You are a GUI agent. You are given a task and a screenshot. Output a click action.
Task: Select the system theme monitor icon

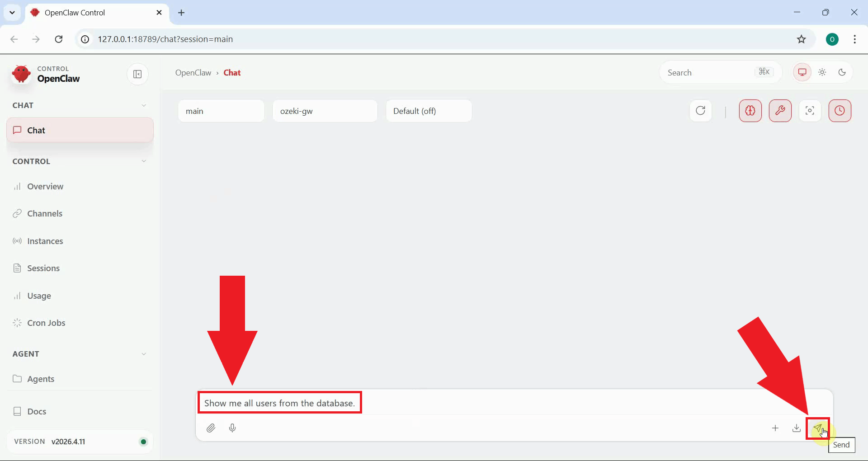pyautogui.click(x=802, y=72)
